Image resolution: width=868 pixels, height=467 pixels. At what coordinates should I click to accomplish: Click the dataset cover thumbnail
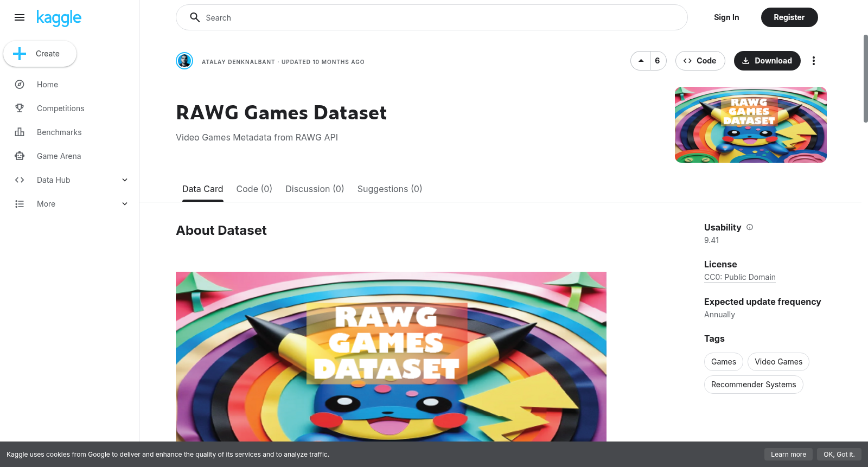(751, 125)
